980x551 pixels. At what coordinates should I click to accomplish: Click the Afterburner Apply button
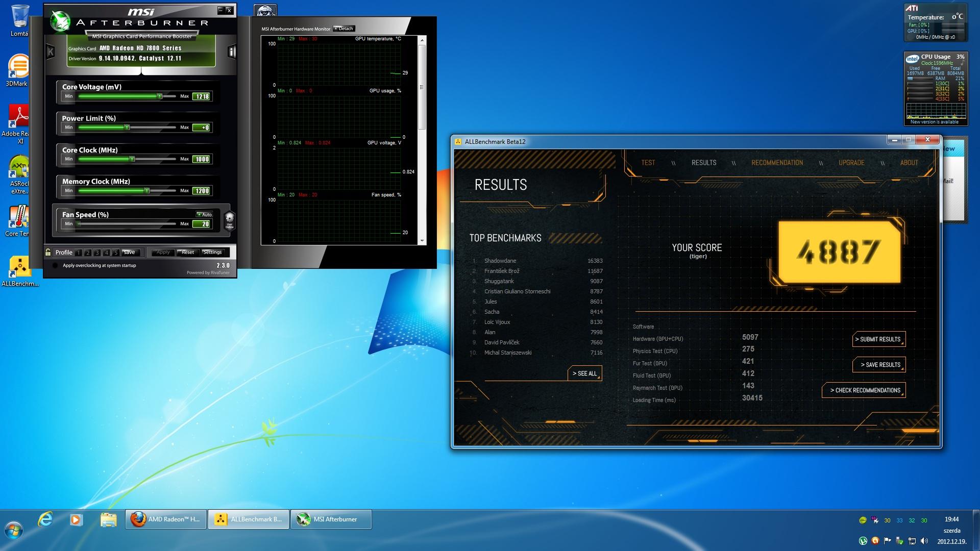(x=163, y=253)
